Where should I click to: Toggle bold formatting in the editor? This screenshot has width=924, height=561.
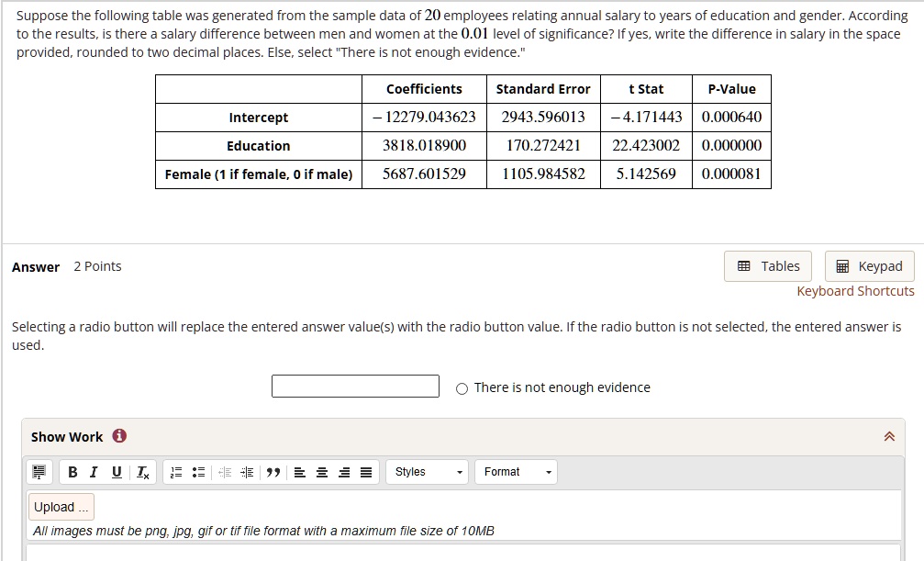(72, 472)
